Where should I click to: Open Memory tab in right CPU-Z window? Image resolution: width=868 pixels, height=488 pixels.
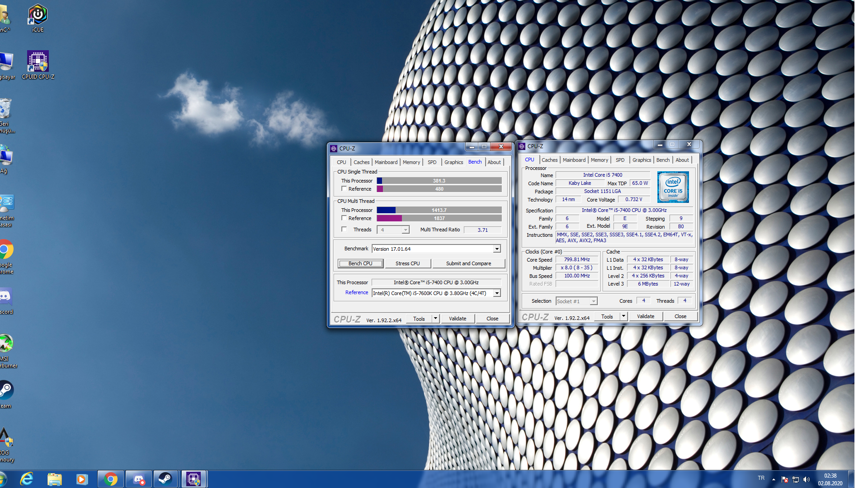coord(599,160)
